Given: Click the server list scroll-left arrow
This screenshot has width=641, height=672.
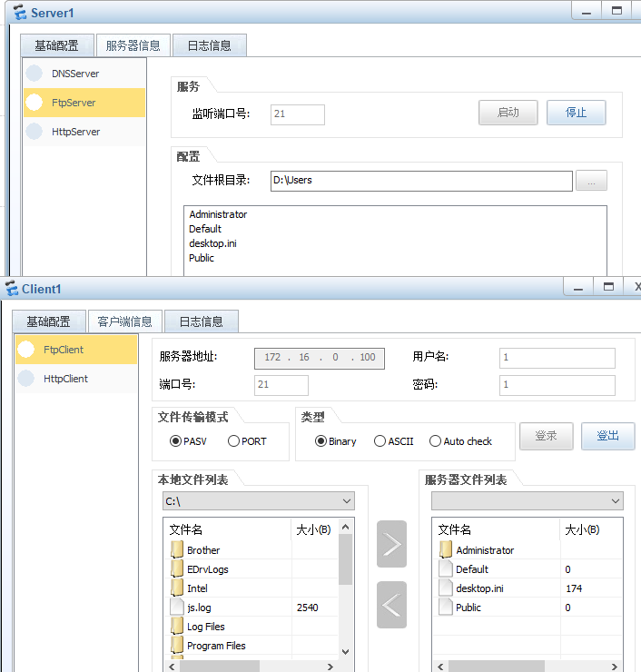Looking at the screenshot, I should pos(440,667).
